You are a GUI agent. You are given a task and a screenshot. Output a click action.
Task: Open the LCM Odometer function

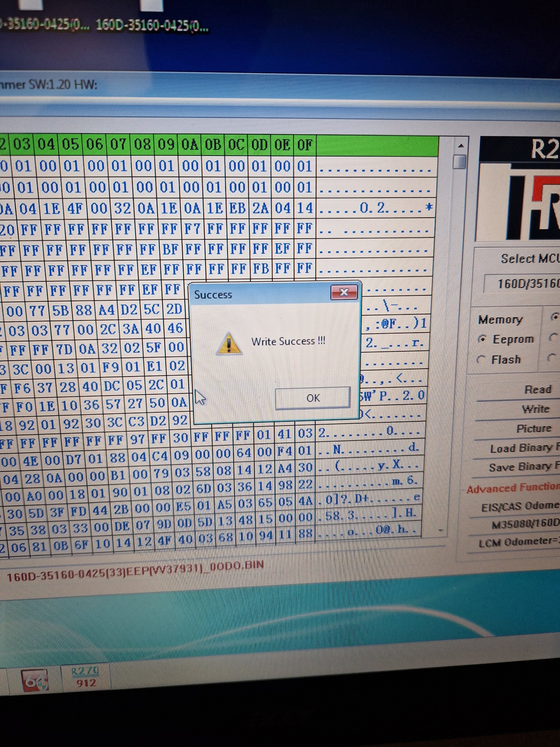coord(519,542)
